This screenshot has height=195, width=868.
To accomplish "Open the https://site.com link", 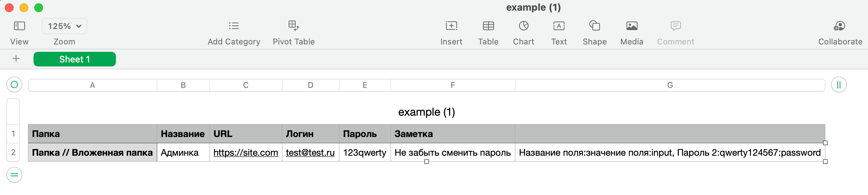I will tap(246, 153).
